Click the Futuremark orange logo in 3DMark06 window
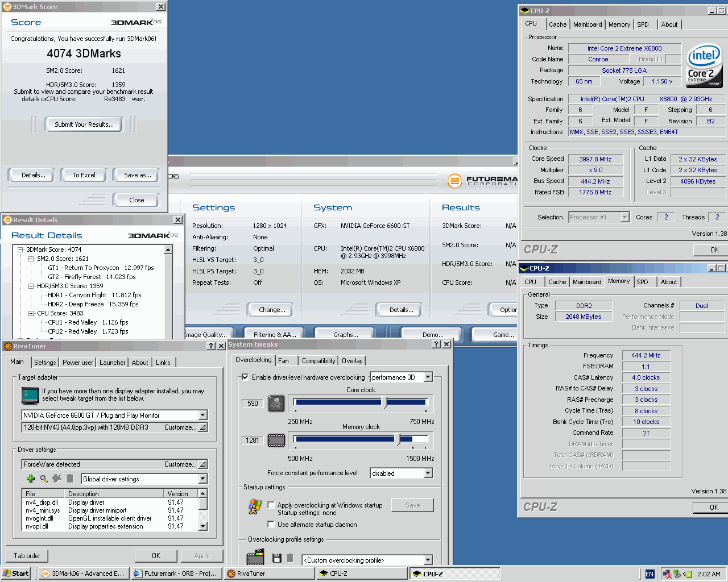Image resolution: width=728 pixels, height=582 pixels. 454,181
